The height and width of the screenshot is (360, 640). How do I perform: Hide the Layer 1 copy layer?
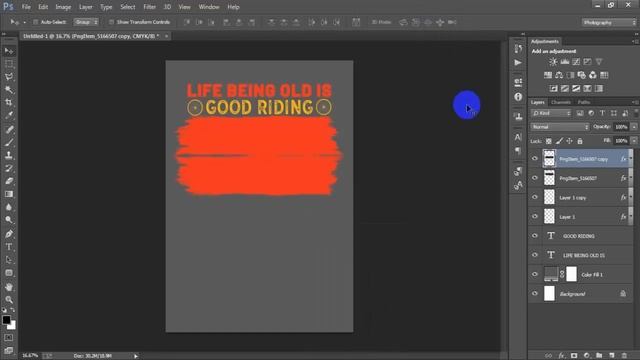pos(535,197)
